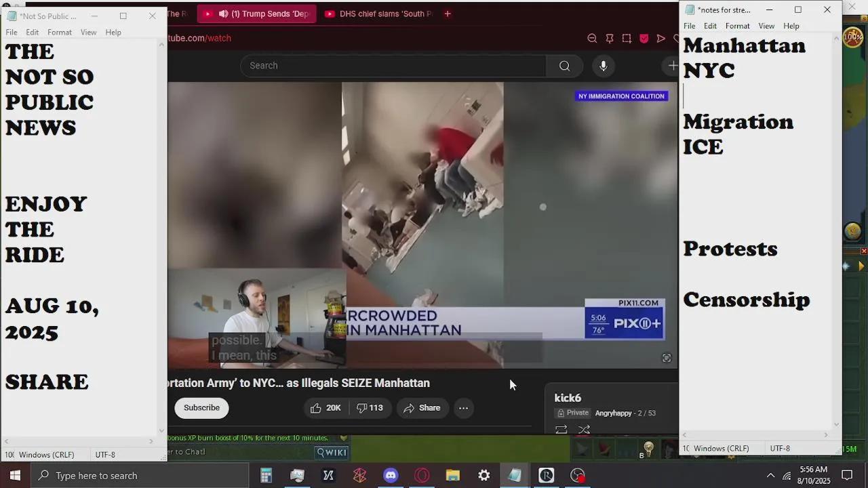868x488 pixels.
Task: Activate voice search microphone icon
Action: (x=603, y=66)
